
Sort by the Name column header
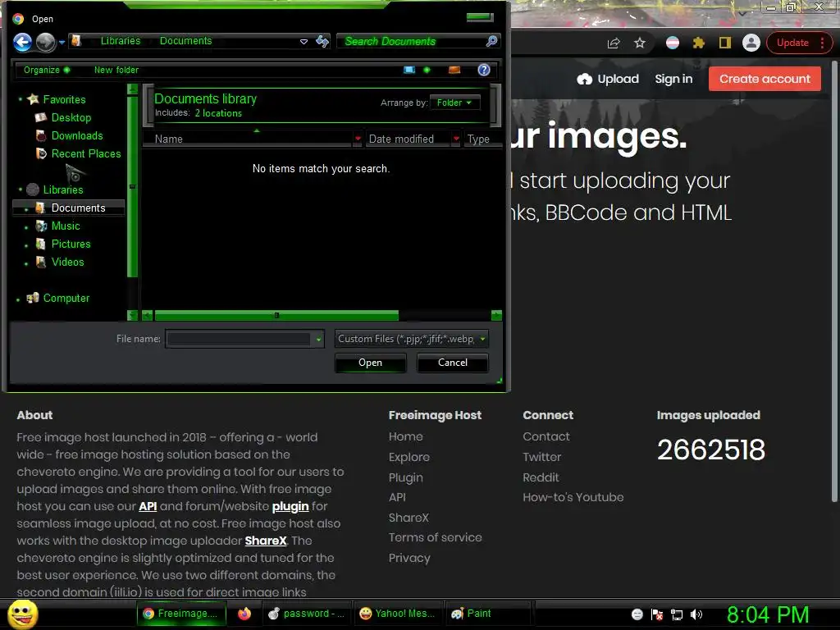[x=248, y=139]
